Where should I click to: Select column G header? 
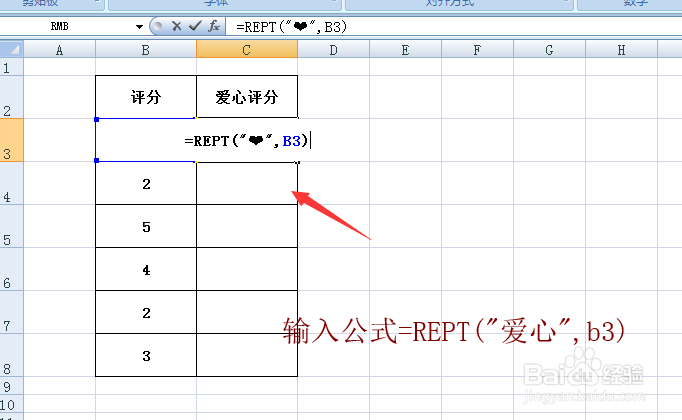pos(549,50)
